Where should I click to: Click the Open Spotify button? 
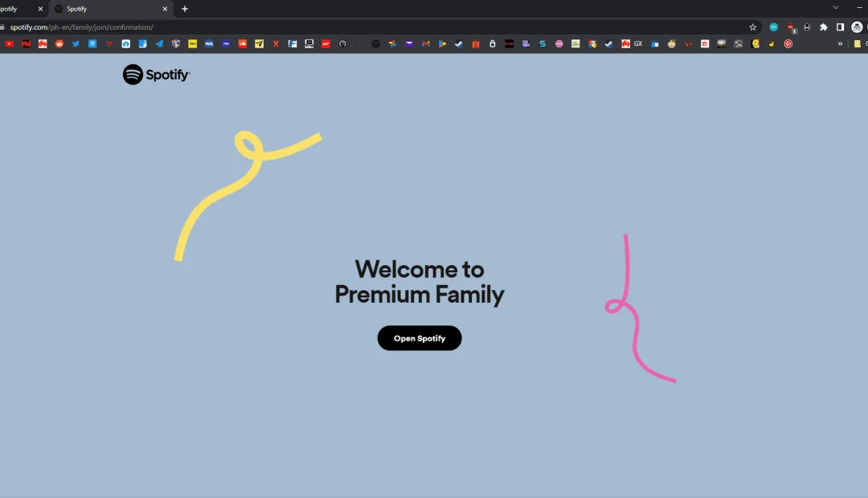(419, 338)
